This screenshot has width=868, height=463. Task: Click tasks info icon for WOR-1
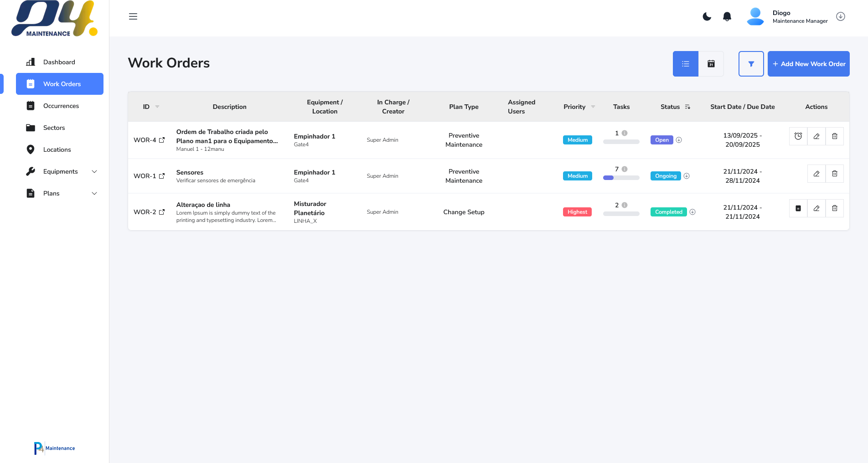[625, 169]
